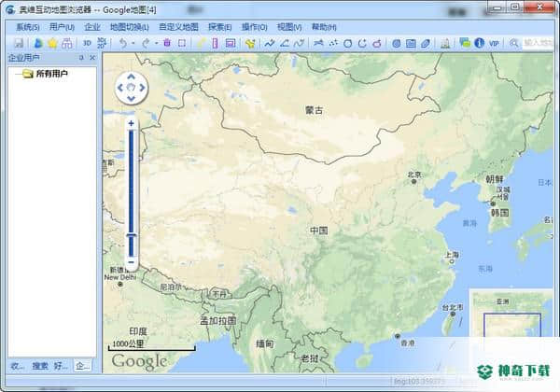Image resolution: width=560 pixels, height=392 pixels.
Task: Pan map down with compass arrow
Action: point(131,99)
